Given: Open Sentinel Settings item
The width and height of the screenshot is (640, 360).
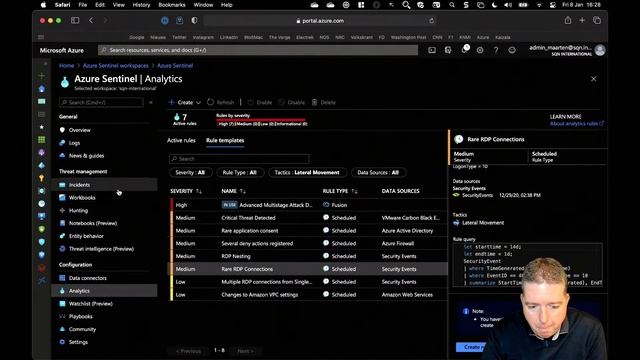Looking at the screenshot, I should coord(78,342).
